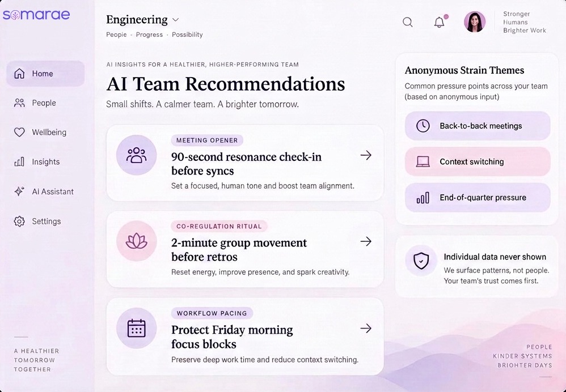Screen dimensions: 566x392
Task: Click the Engineering team title
Action: coord(137,19)
